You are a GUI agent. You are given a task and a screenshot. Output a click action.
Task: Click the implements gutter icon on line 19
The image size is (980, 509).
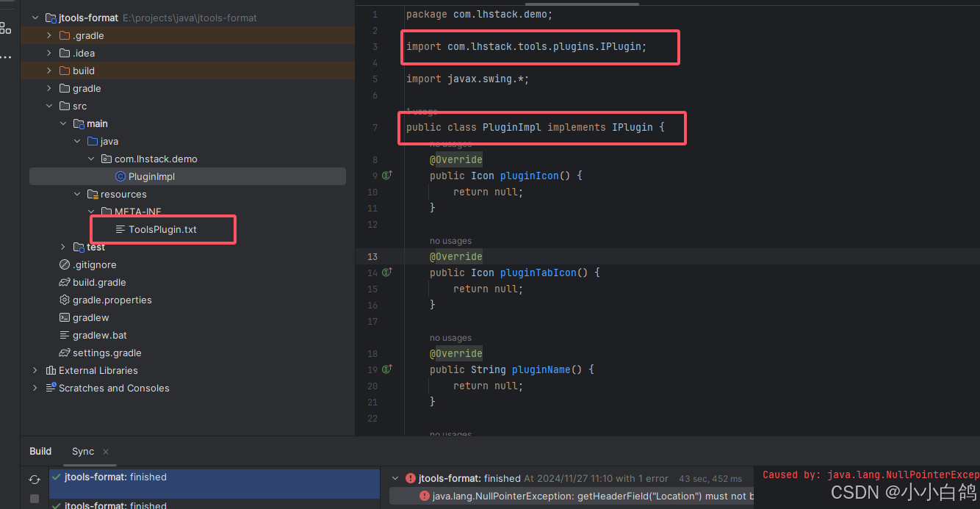[386, 369]
